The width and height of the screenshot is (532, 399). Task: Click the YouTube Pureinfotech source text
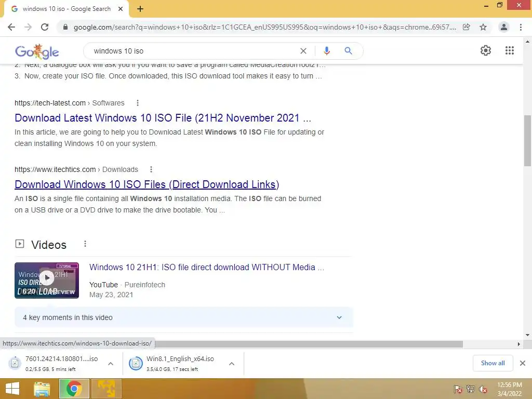tap(127, 285)
